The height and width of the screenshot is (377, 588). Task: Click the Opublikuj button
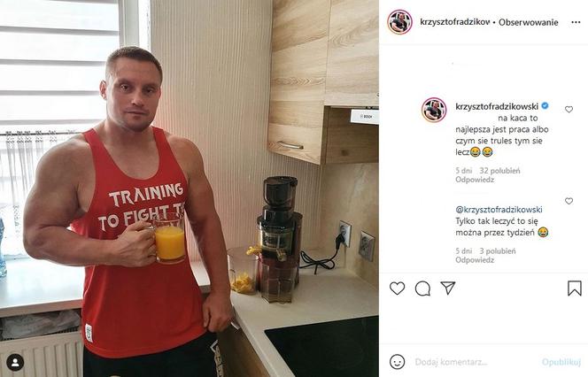point(561,362)
